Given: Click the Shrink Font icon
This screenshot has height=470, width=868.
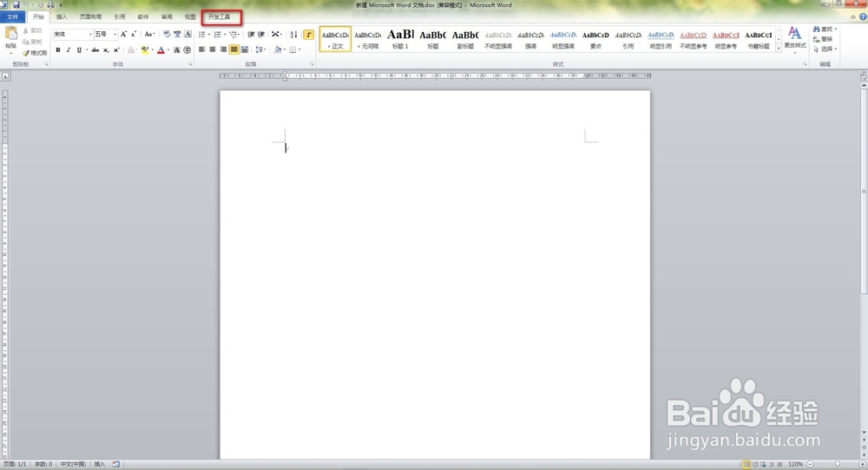Looking at the screenshot, I should tap(134, 35).
